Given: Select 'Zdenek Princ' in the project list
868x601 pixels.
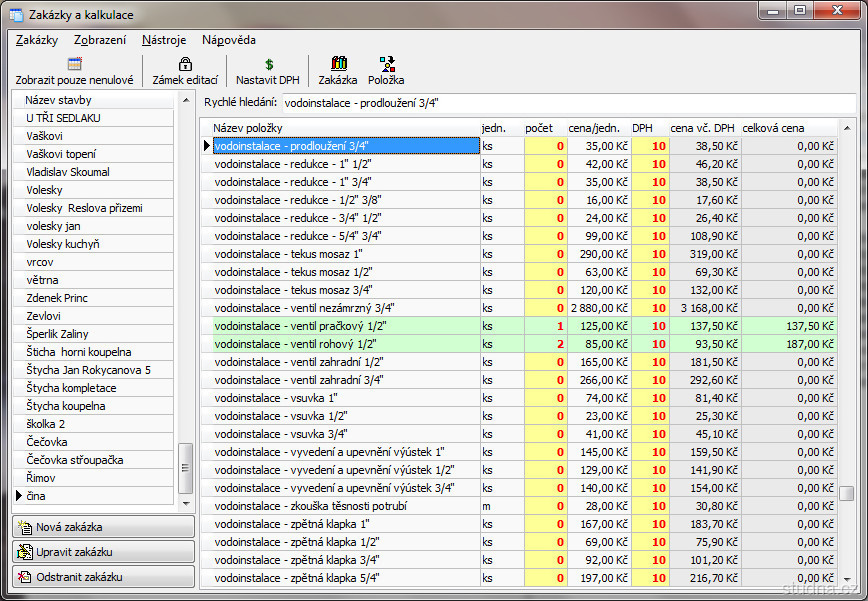Looking at the screenshot, I should pyautogui.click(x=57, y=298).
